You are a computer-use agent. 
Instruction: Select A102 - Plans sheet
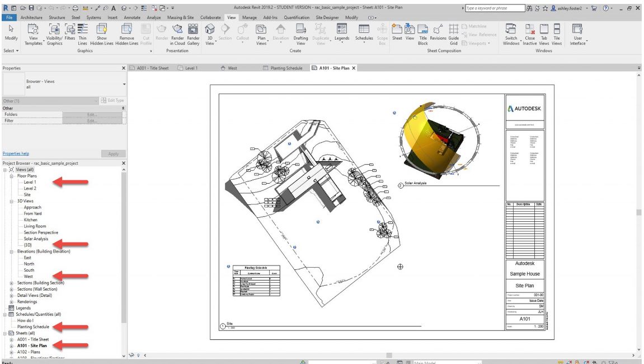(29, 352)
